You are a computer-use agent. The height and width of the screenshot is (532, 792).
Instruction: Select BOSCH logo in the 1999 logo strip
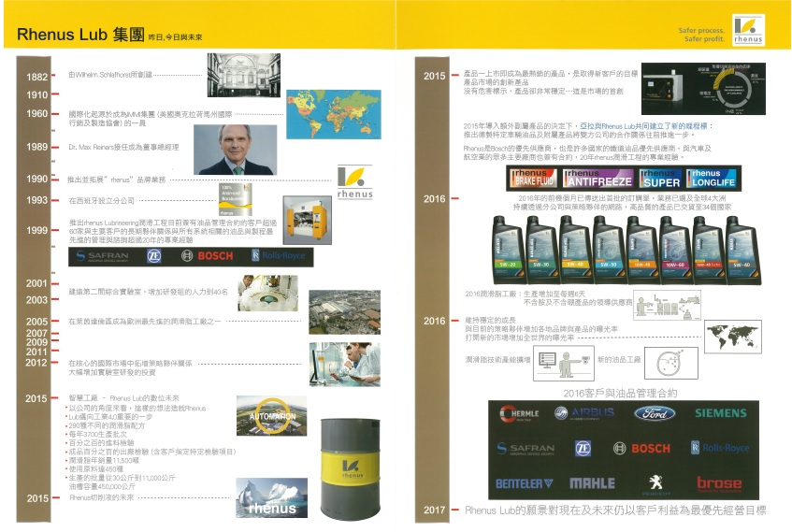[x=207, y=256]
